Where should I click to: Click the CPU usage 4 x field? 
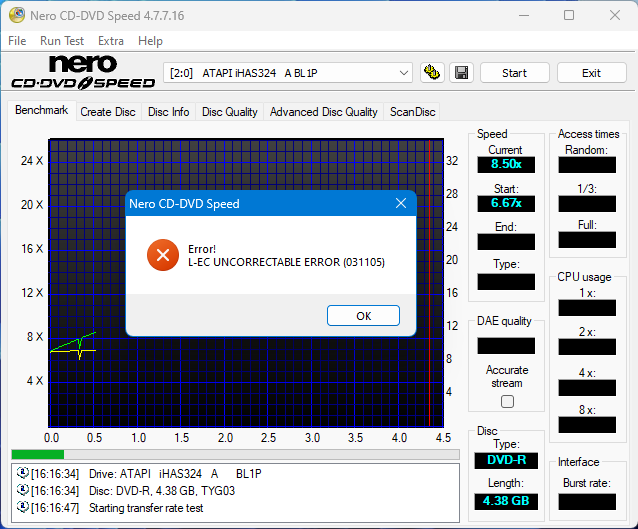pyautogui.click(x=587, y=388)
